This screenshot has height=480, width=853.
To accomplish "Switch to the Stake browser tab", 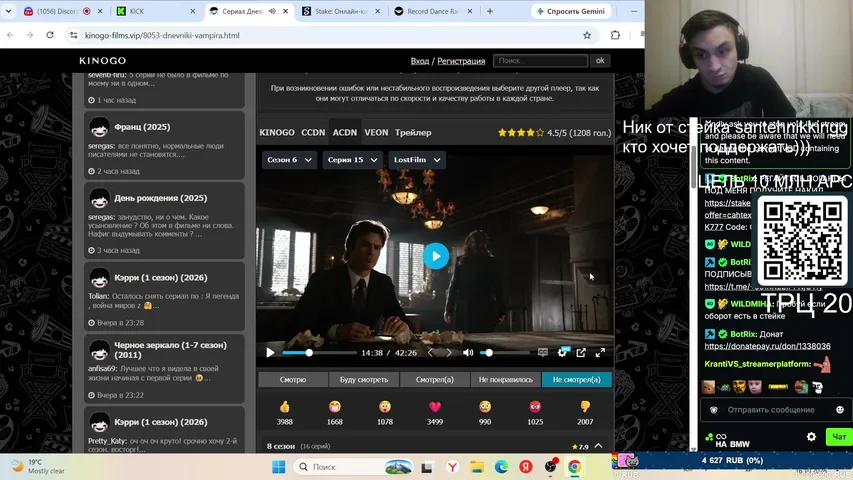I will pos(341,11).
